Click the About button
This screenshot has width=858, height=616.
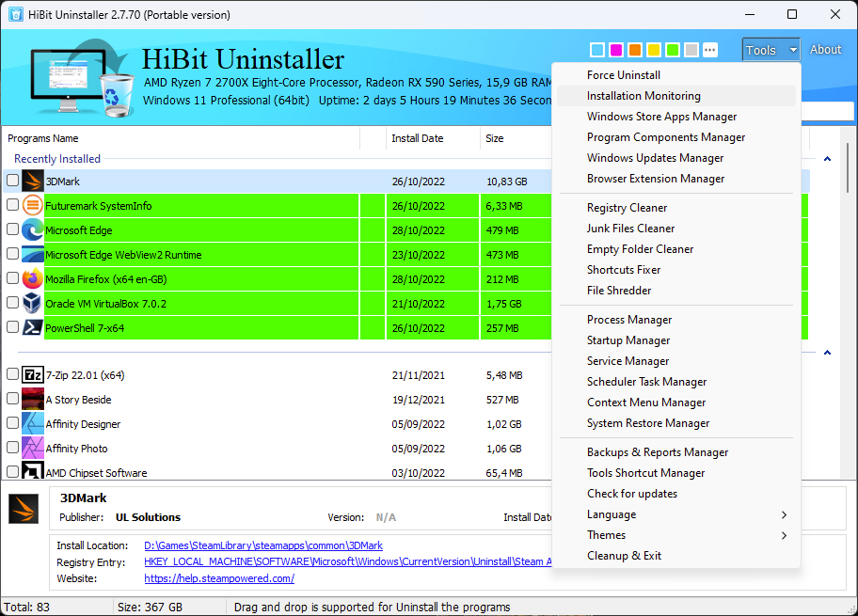point(825,49)
